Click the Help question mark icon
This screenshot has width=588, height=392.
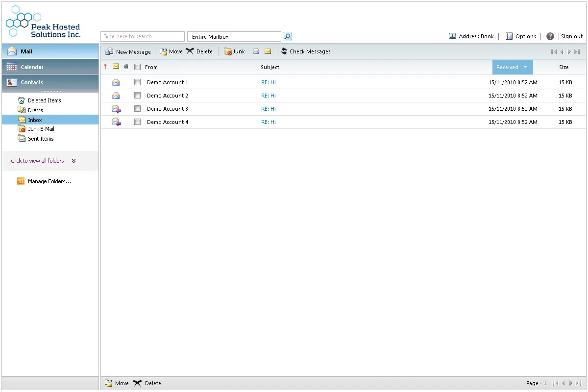click(x=550, y=36)
